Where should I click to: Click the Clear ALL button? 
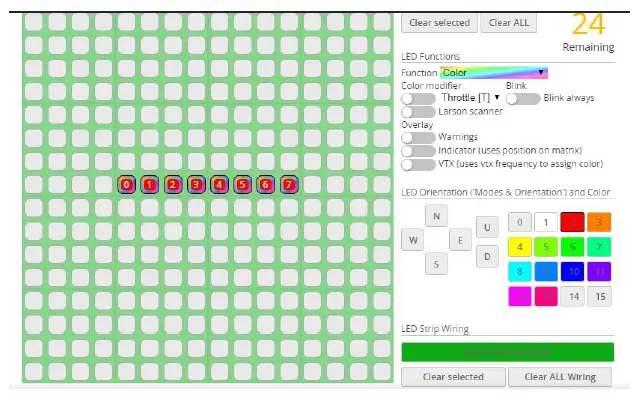point(509,23)
